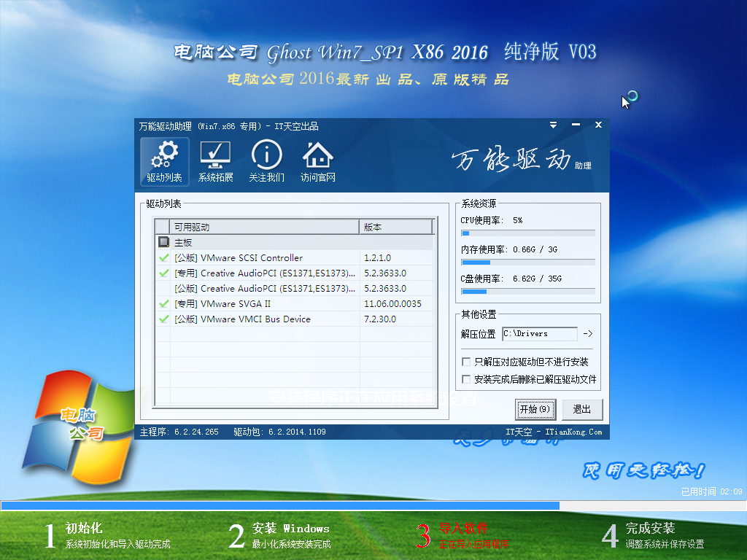Click the C:\Drivers path input field

pos(540,333)
